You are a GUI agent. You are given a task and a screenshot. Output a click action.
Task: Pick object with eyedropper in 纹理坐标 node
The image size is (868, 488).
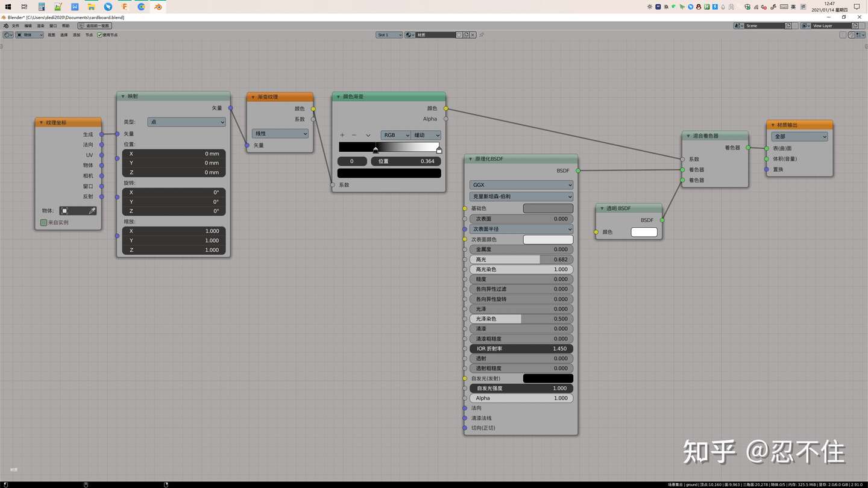coord(92,211)
